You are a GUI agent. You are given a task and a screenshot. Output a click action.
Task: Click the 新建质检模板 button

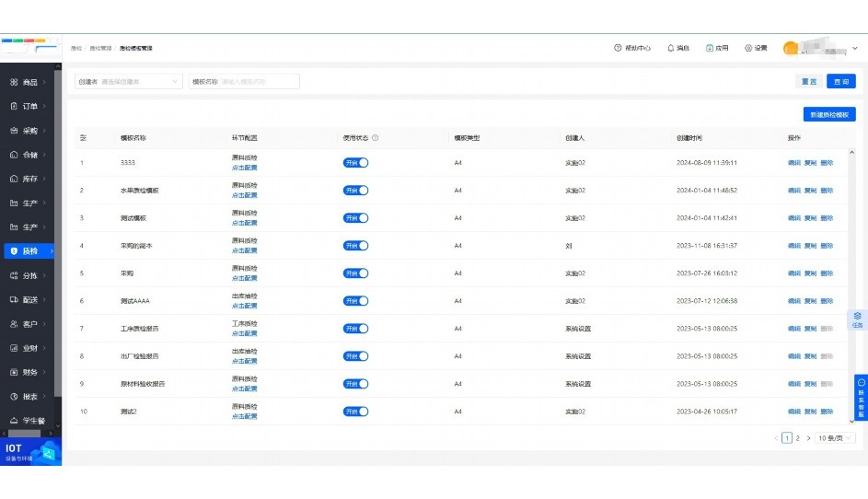pos(829,115)
